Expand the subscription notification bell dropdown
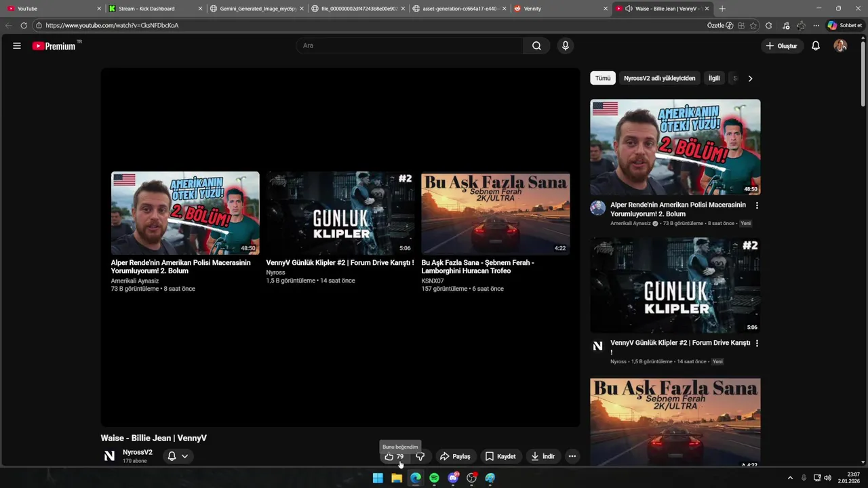 178,456
